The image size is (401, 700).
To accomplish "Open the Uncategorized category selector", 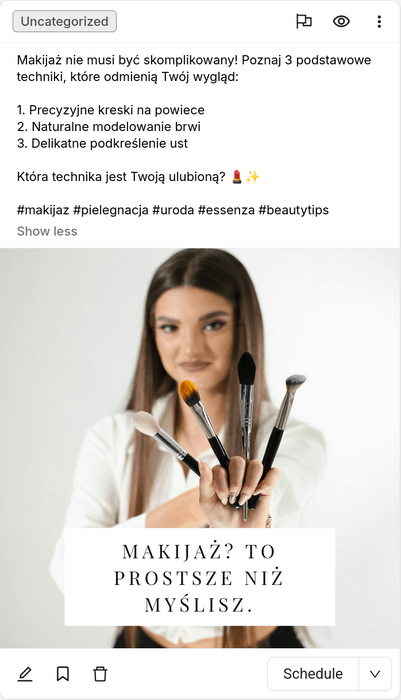I will [x=64, y=21].
